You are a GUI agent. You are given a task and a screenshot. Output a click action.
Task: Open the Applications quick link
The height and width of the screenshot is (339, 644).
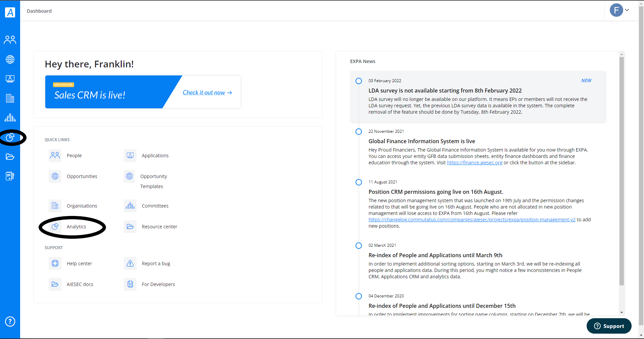155,156
